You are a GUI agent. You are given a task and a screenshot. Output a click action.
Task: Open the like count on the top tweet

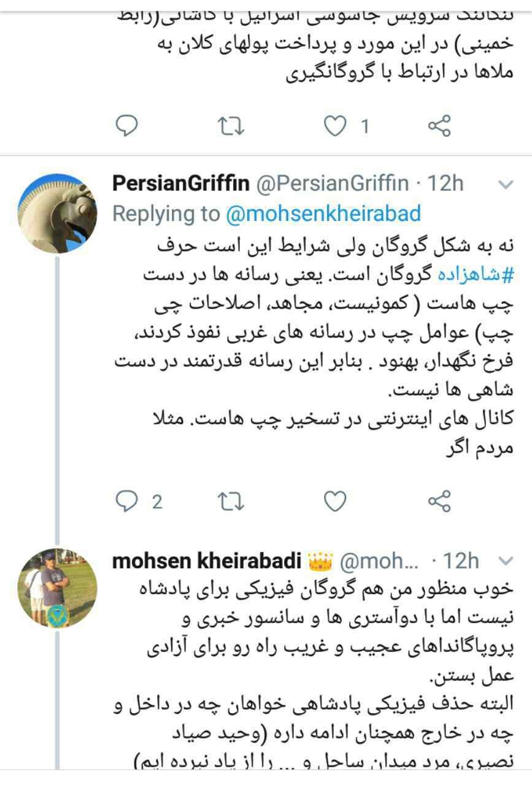click(364, 126)
